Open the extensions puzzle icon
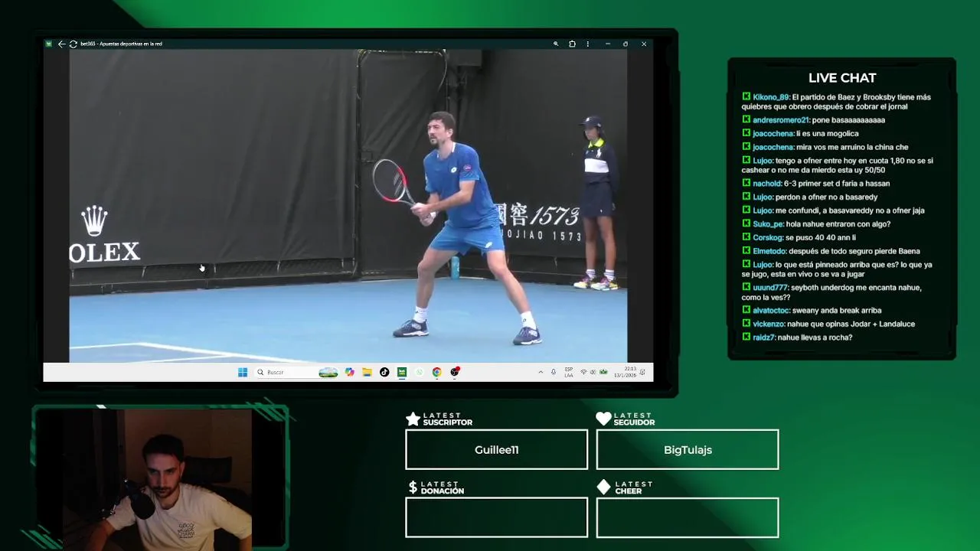This screenshot has width=980, height=551. [572, 44]
